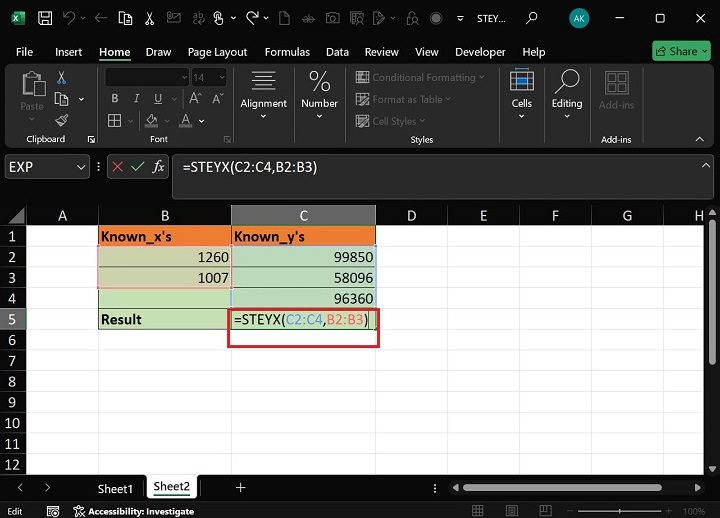Image resolution: width=720 pixels, height=518 pixels.
Task: Open the AK account avatar
Action: [579, 18]
